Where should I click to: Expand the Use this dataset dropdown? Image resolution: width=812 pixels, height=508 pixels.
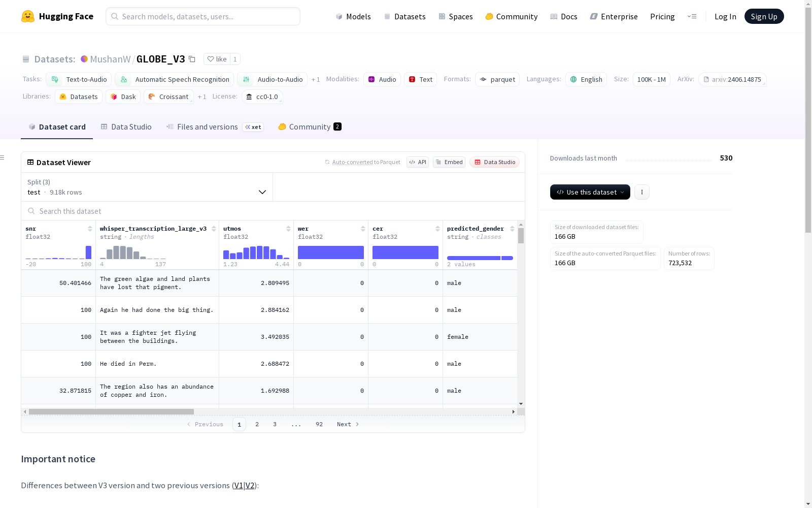click(x=590, y=192)
